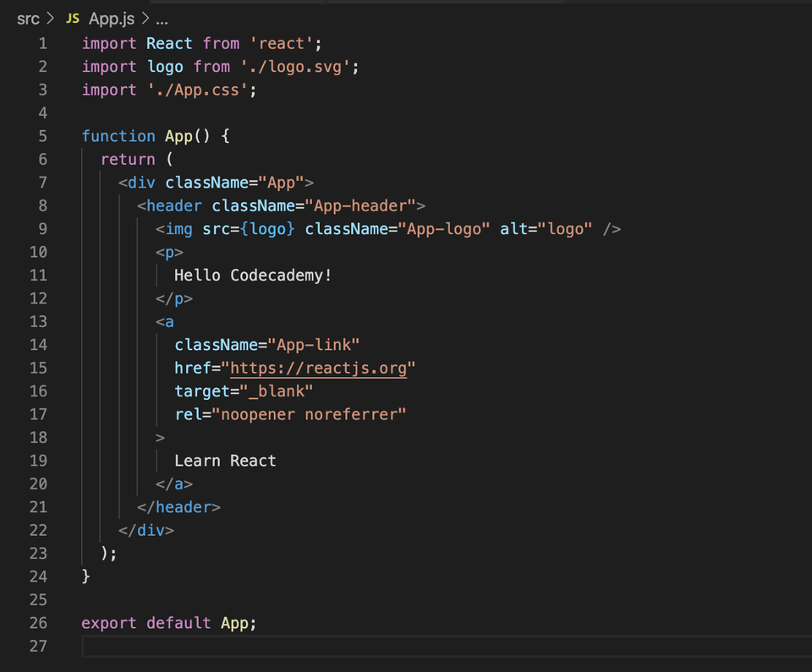Click the JS language icon in breadcrumb
The width and height of the screenshot is (812, 672).
point(72,17)
